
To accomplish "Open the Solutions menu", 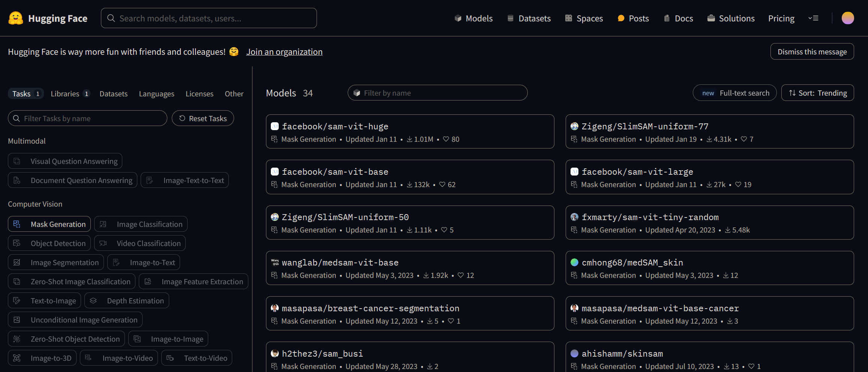I will [x=731, y=18].
